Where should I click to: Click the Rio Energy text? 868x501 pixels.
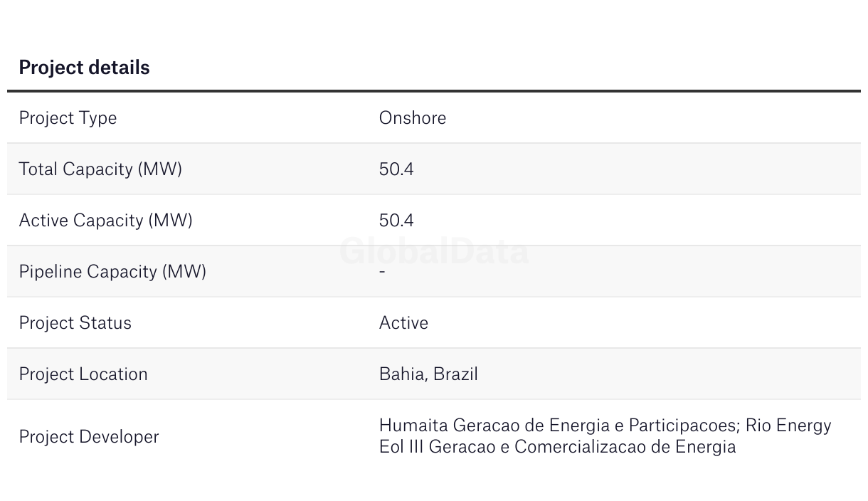coord(788,426)
